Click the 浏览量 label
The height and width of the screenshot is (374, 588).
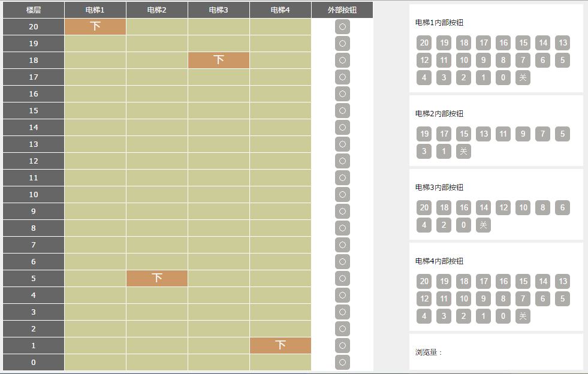click(429, 352)
